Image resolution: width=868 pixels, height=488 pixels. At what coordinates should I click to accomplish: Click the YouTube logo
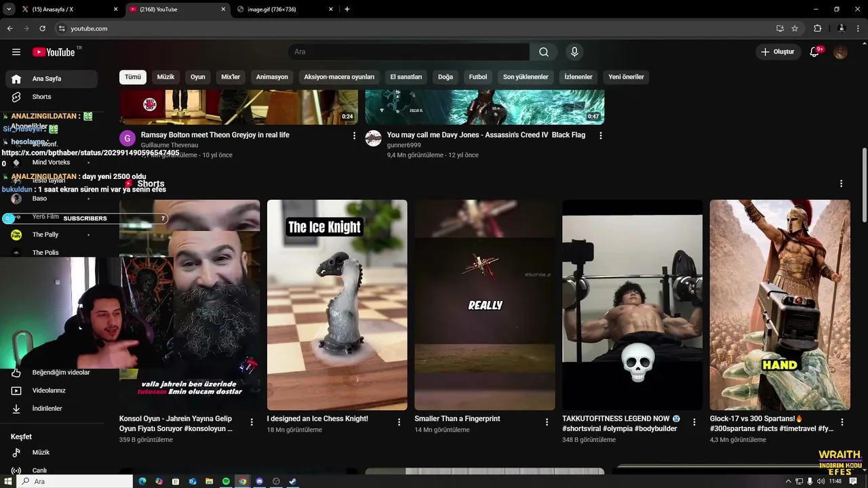[x=54, y=52]
